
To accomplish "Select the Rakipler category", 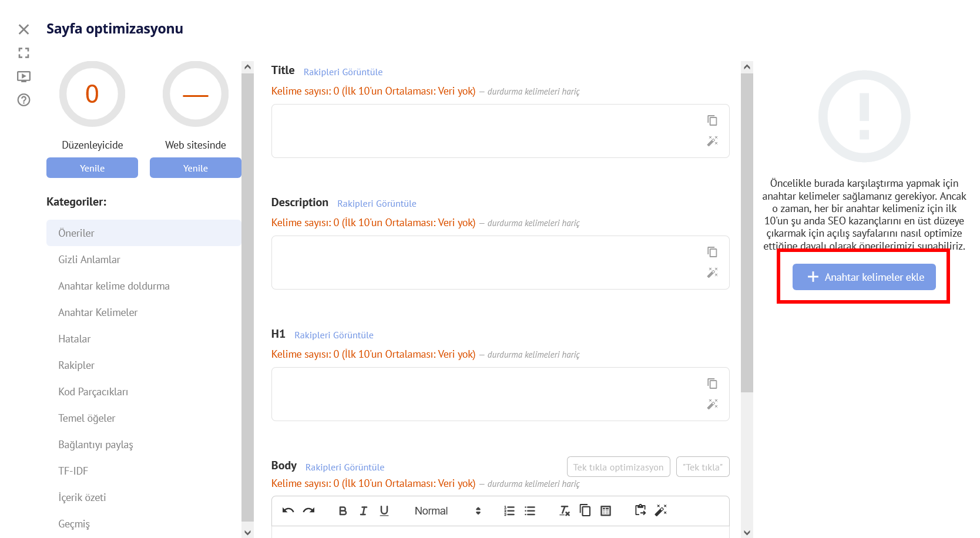I will [76, 365].
